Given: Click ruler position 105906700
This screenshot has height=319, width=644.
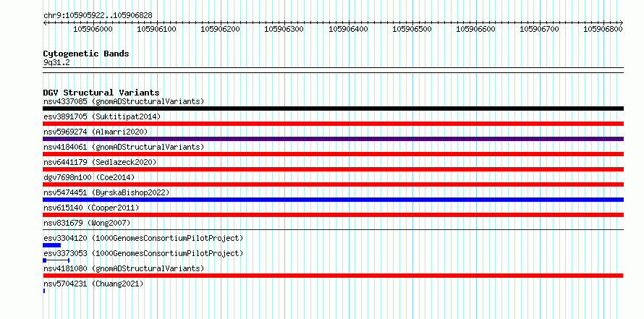Looking at the screenshot, I should click(x=540, y=29).
